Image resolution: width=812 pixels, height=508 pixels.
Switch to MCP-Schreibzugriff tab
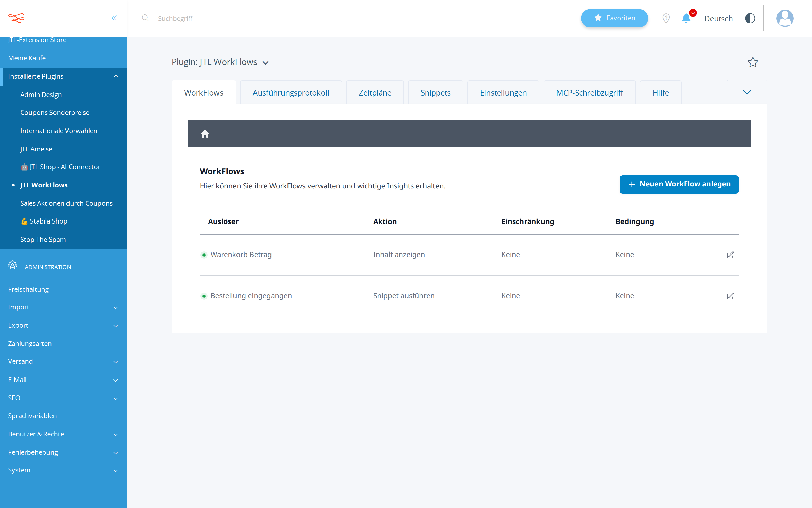589,92
